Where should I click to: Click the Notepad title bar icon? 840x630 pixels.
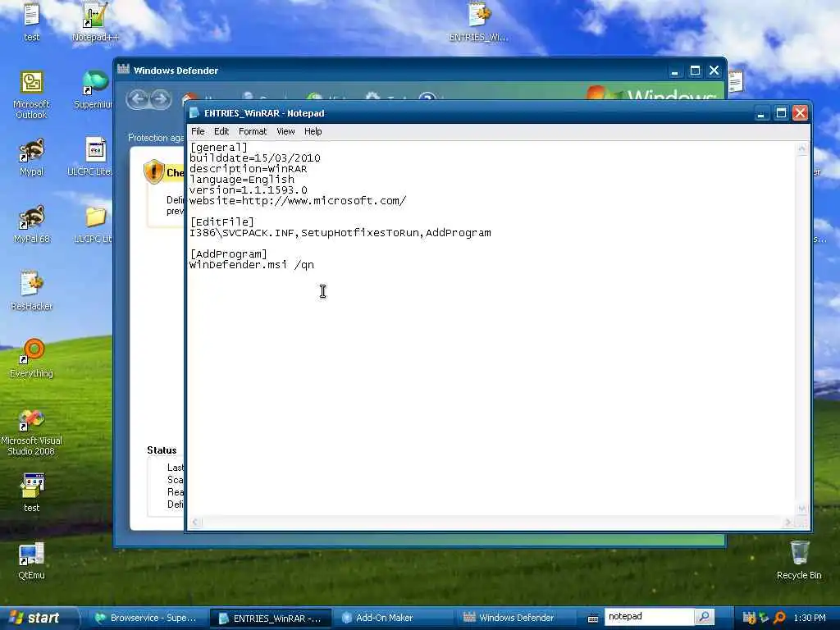pyautogui.click(x=195, y=113)
